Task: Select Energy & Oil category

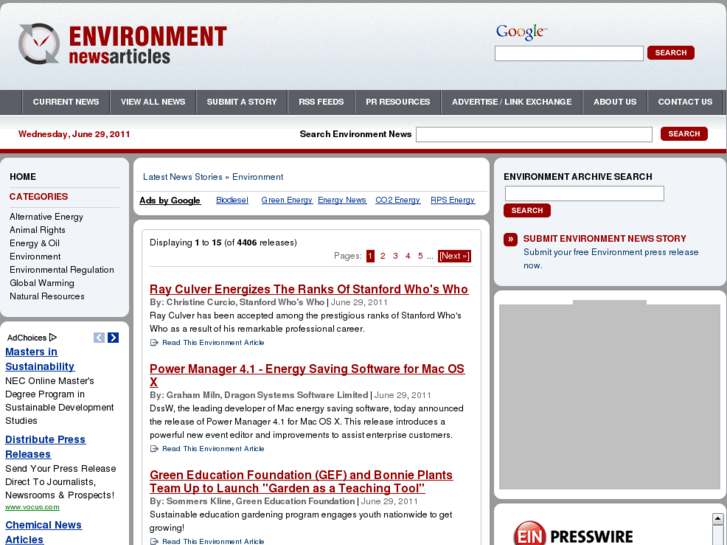Action: tap(35, 244)
